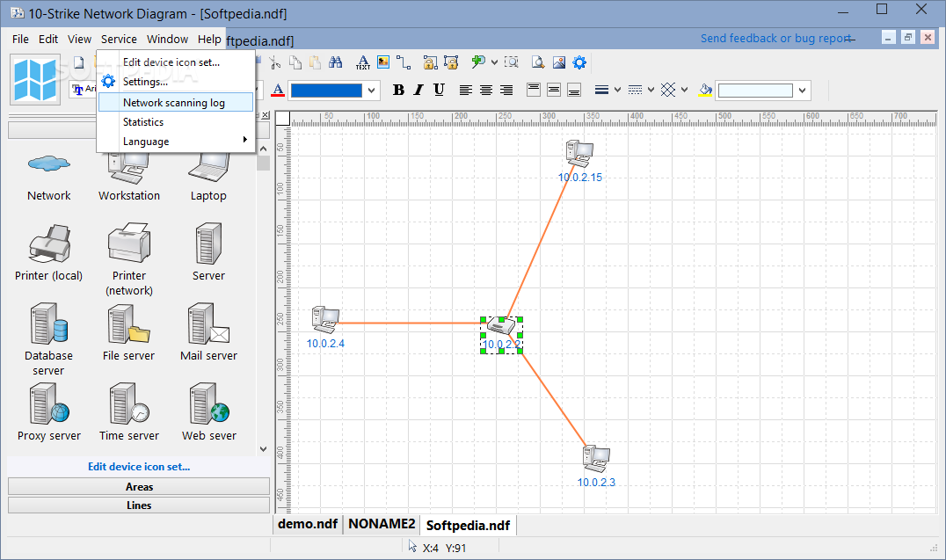This screenshot has height=560, width=946.
Task: Toggle underline text formatting
Action: pos(440,90)
